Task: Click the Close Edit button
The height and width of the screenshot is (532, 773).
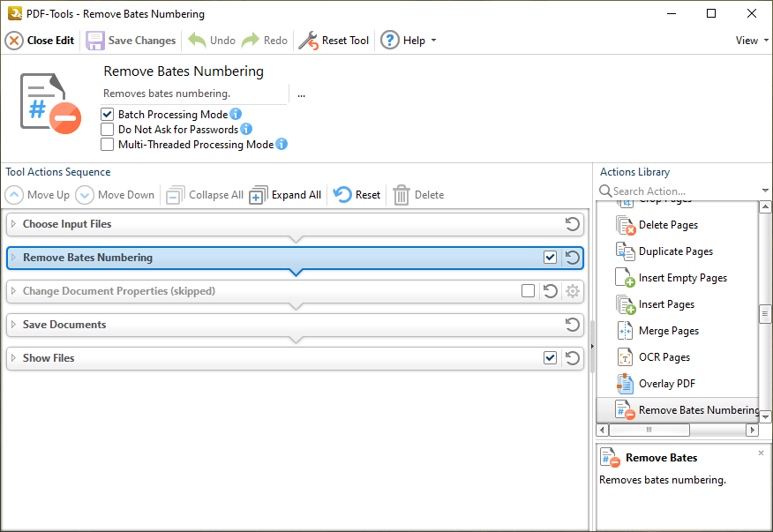Action: coord(41,41)
